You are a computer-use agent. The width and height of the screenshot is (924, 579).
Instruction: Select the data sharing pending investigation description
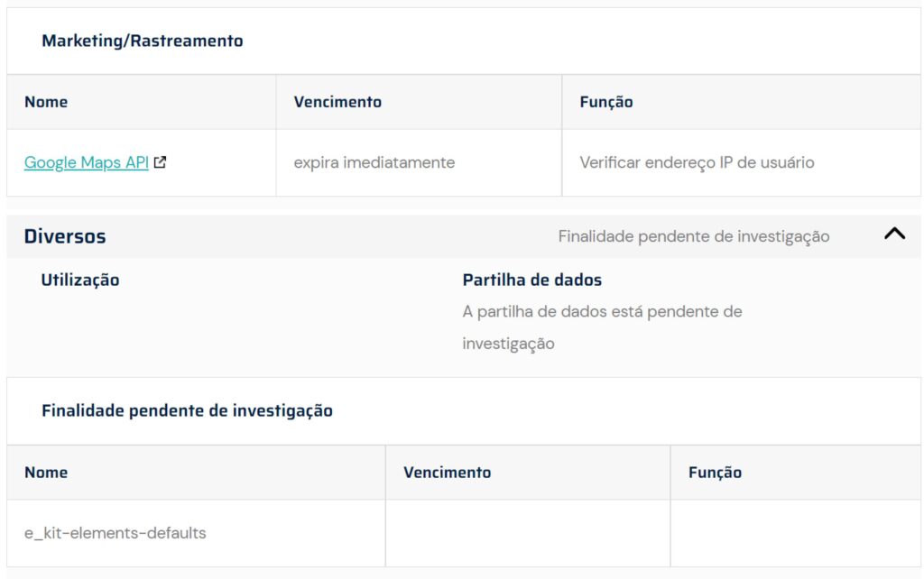coord(602,327)
